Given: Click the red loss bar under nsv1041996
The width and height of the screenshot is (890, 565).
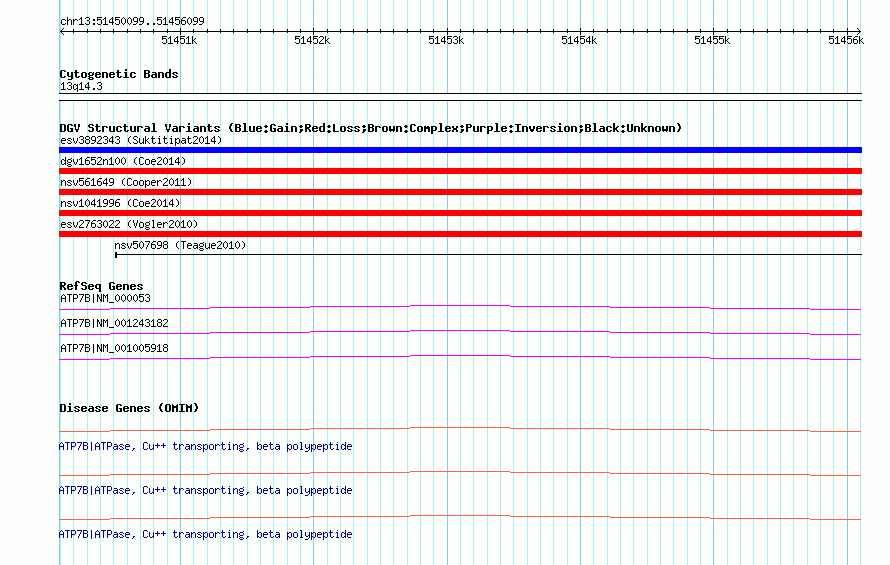Looking at the screenshot, I should coord(460,213).
